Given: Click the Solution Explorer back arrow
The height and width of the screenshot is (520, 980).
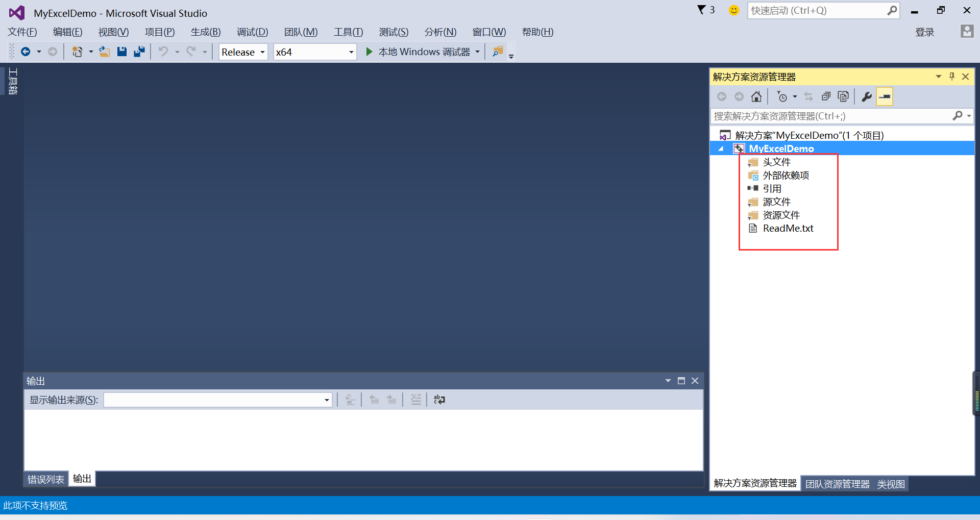Looking at the screenshot, I should [x=722, y=96].
